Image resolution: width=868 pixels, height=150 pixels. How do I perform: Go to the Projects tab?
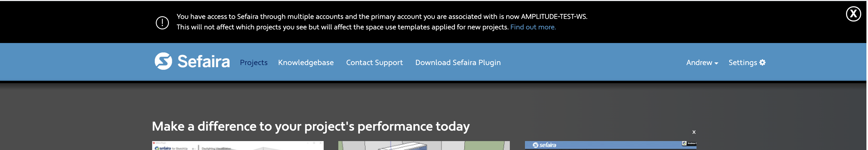click(254, 62)
